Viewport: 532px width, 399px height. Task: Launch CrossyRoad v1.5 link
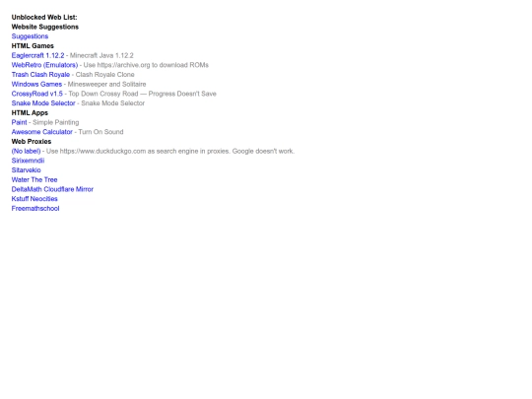[37, 94]
